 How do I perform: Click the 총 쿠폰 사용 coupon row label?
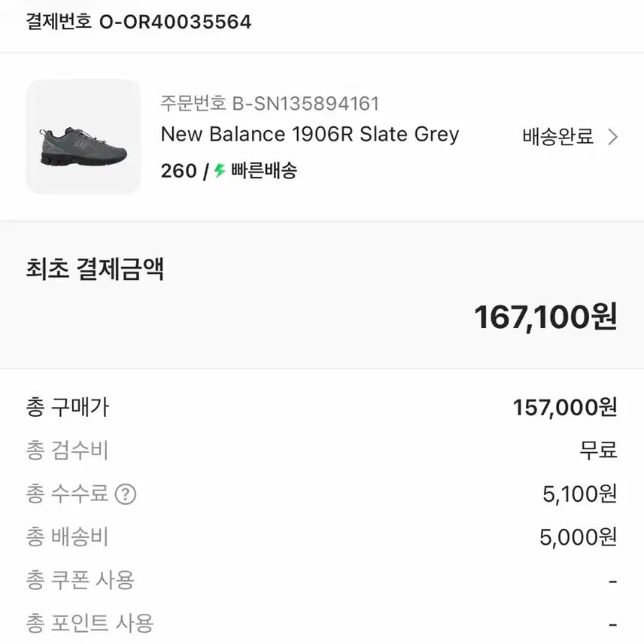tap(80, 580)
